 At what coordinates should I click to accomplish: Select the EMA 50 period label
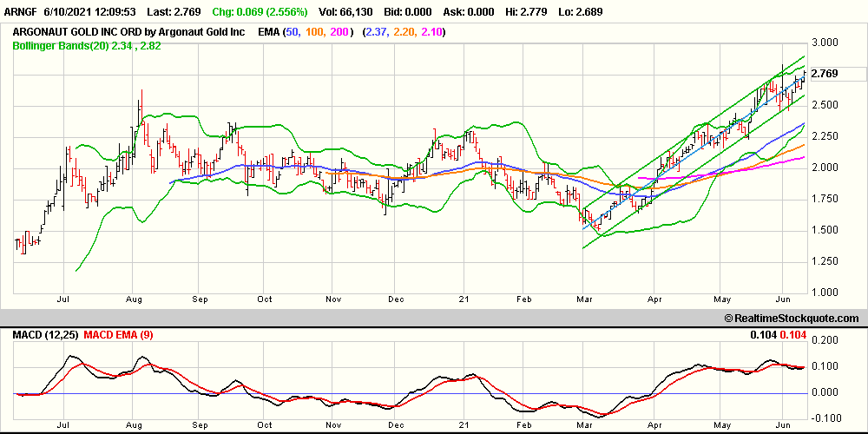pyautogui.click(x=295, y=30)
